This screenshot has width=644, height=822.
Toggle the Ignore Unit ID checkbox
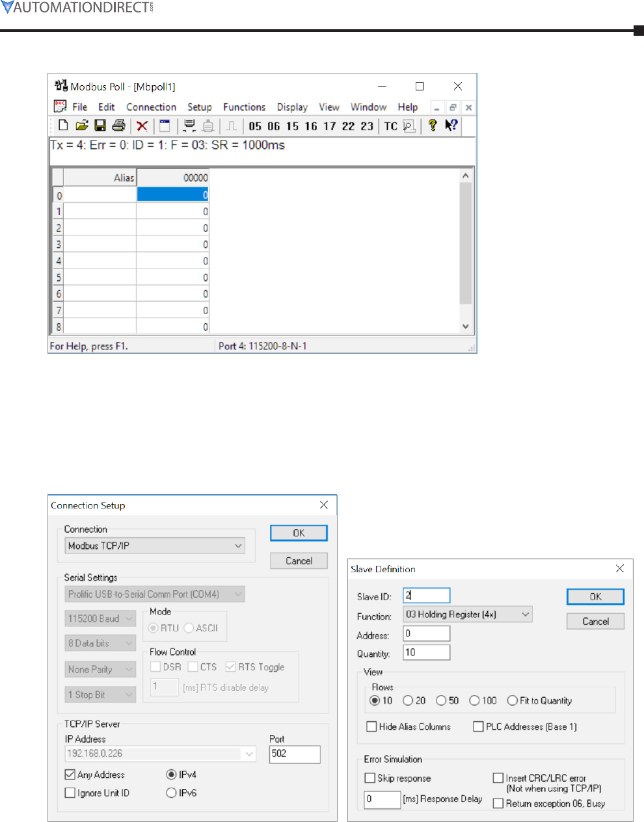pos(70,793)
